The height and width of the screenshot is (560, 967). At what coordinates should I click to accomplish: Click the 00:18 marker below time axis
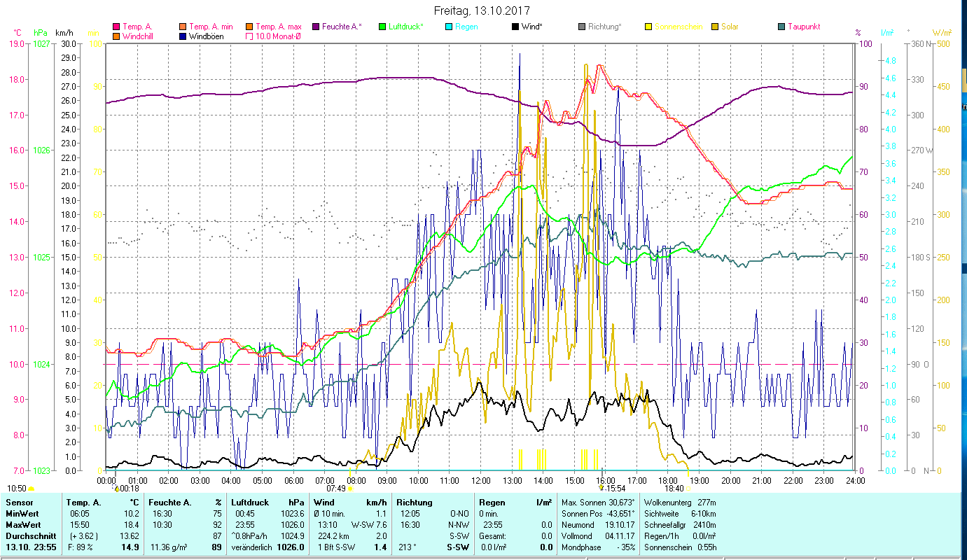click(128, 489)
